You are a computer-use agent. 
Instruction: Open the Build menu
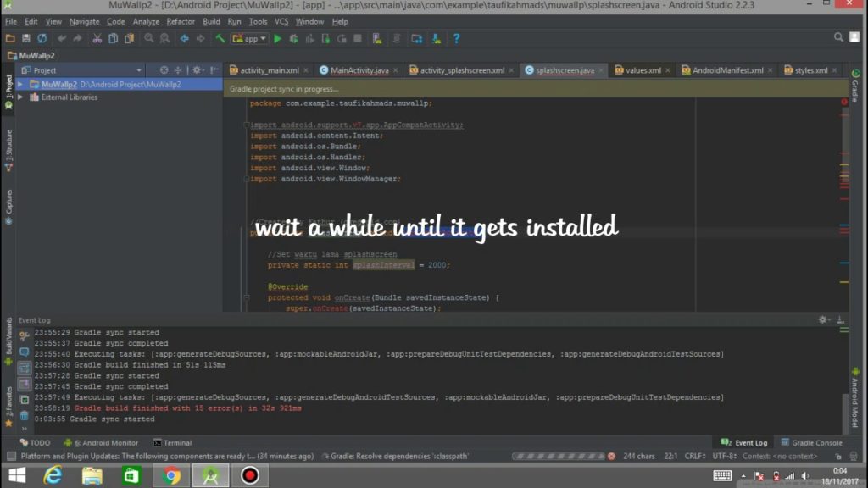[x=211, y=21]
